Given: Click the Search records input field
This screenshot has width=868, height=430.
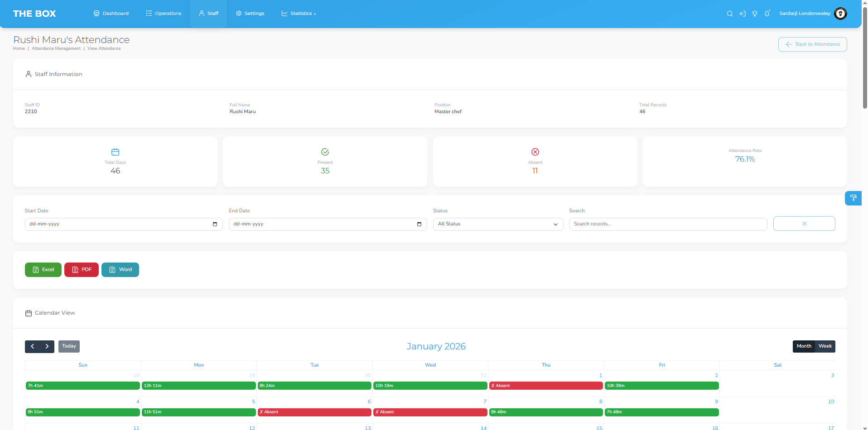Looking at the screenshot, I should [668, 224].
